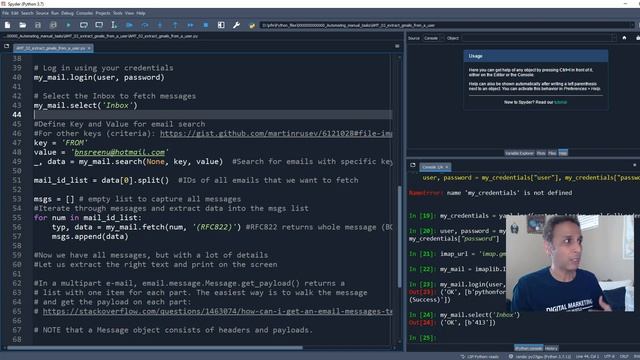Maximize the current pane icon

(221, 25)
